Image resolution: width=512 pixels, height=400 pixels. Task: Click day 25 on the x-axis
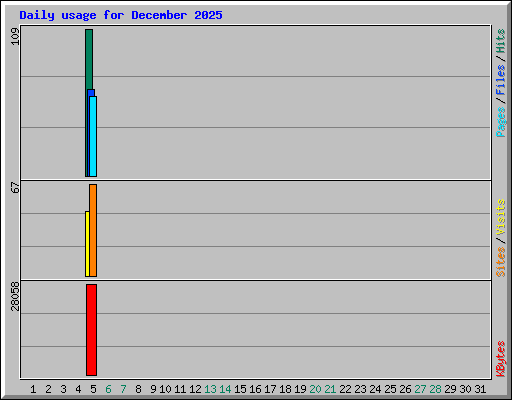tap(390, 389)
